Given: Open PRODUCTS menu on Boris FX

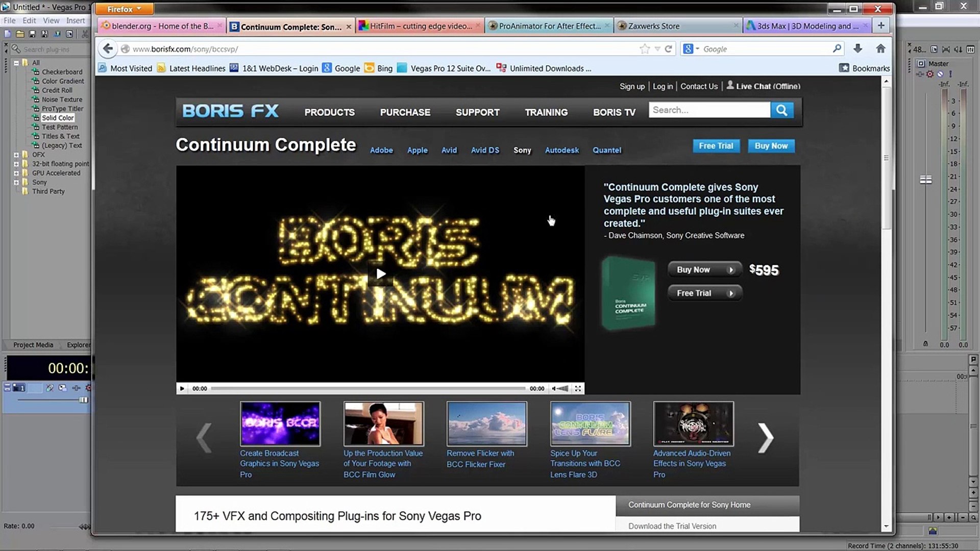Looking at the screenshot, I should 329,112.
